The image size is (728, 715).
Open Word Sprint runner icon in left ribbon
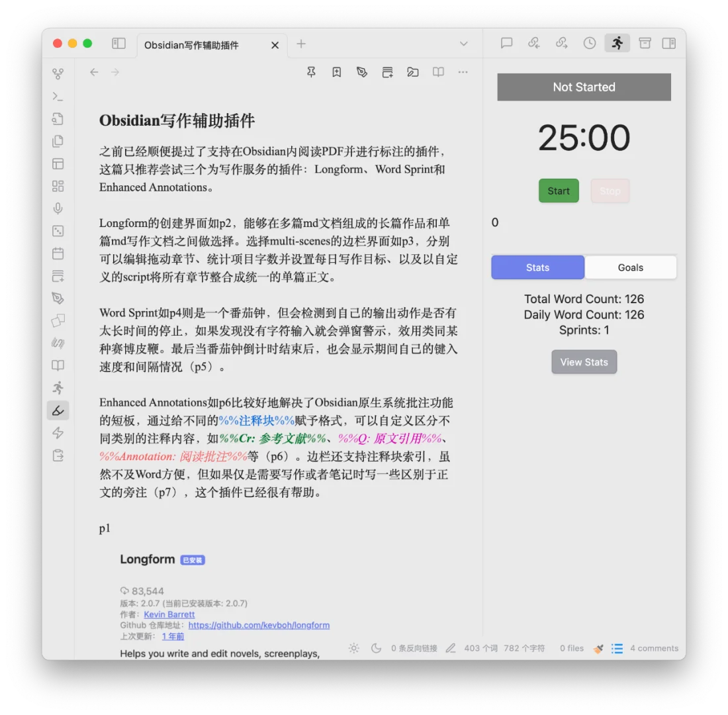58,388
